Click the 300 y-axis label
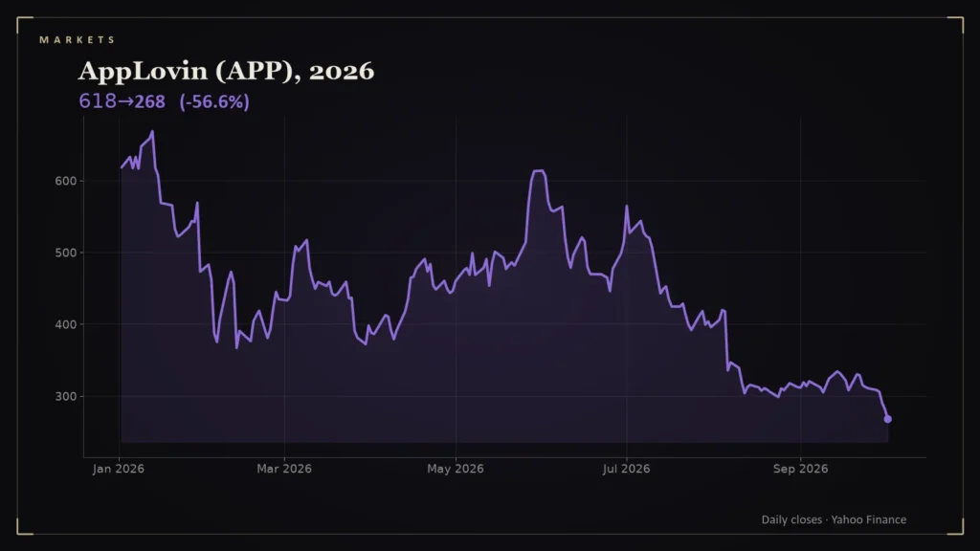Screen dimensions: 980x551 pyautogui.click(x=66, y=397)
